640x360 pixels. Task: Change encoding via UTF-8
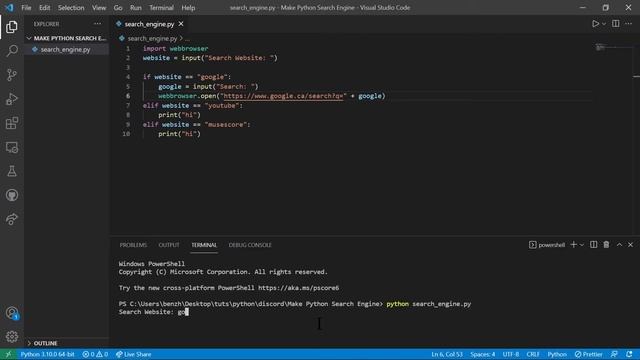click(x=511, y=354)
